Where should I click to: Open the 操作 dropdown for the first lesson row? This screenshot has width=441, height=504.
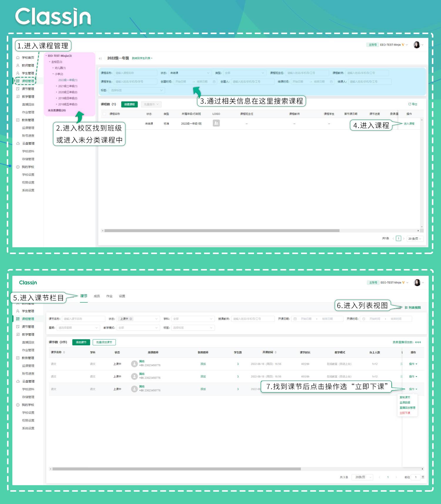point(413,364)
